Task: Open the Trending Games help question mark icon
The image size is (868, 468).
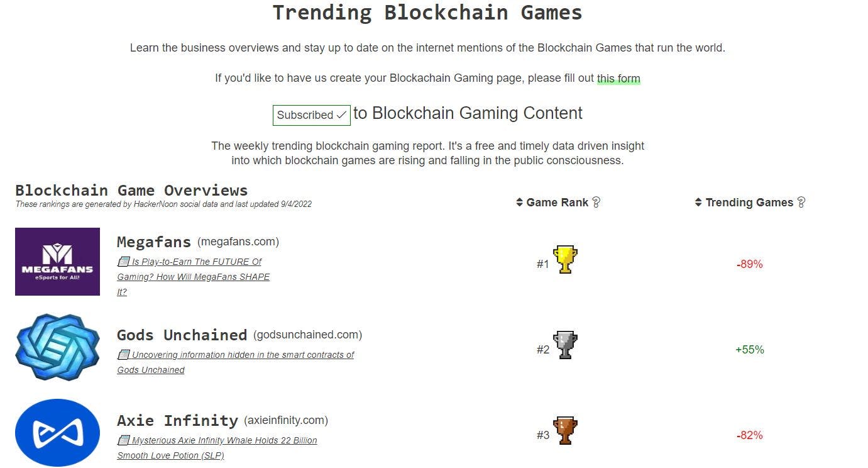Action: [801, 202]
